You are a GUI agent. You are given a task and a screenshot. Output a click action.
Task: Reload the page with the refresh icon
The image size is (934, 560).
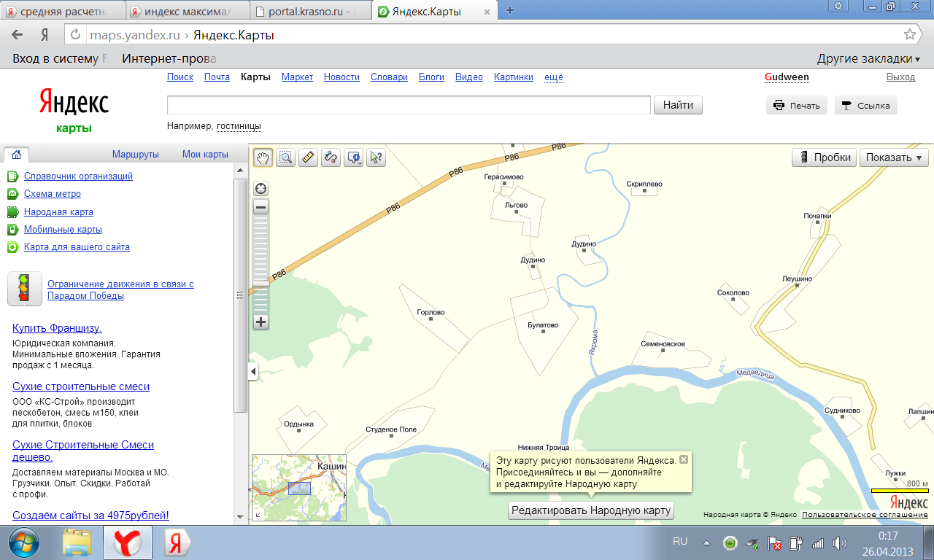click(x=74, y=34)
